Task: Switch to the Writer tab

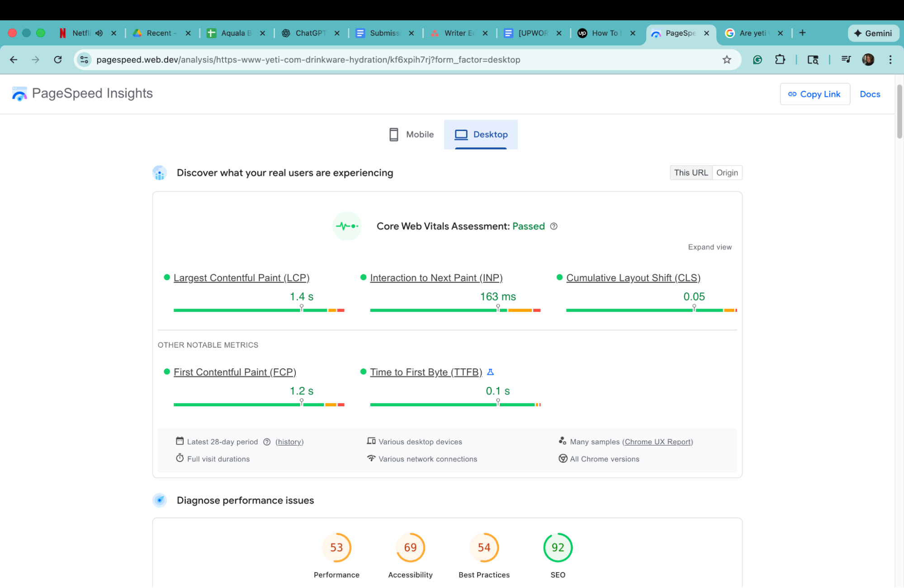Action: 459,33
